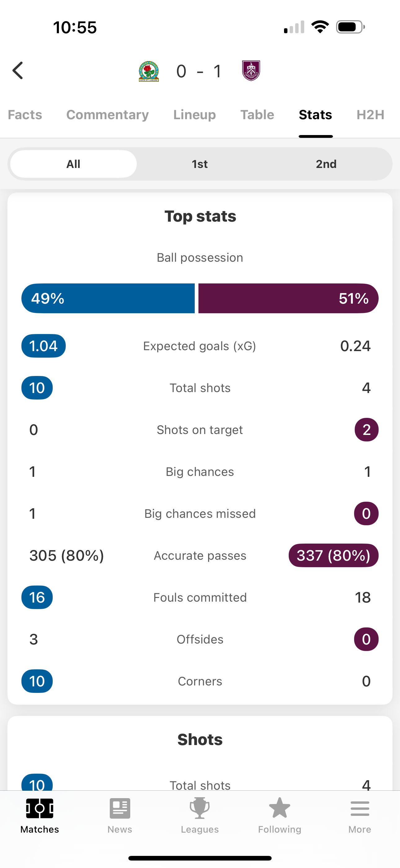This screenshot has height=868, width=400.
Task: Tap the 0 - 1 match score
Action: pos(199,71)
